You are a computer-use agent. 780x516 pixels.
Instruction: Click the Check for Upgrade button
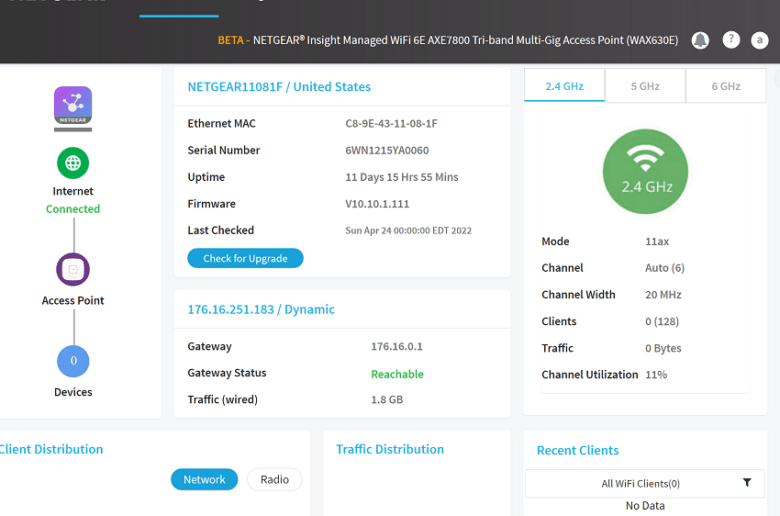245,258
